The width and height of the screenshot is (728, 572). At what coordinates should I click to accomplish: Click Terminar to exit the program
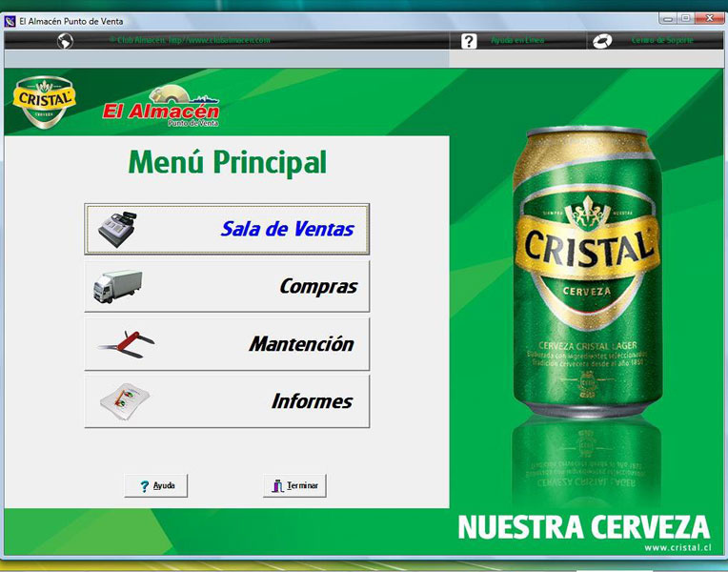(x=294, y=485)
